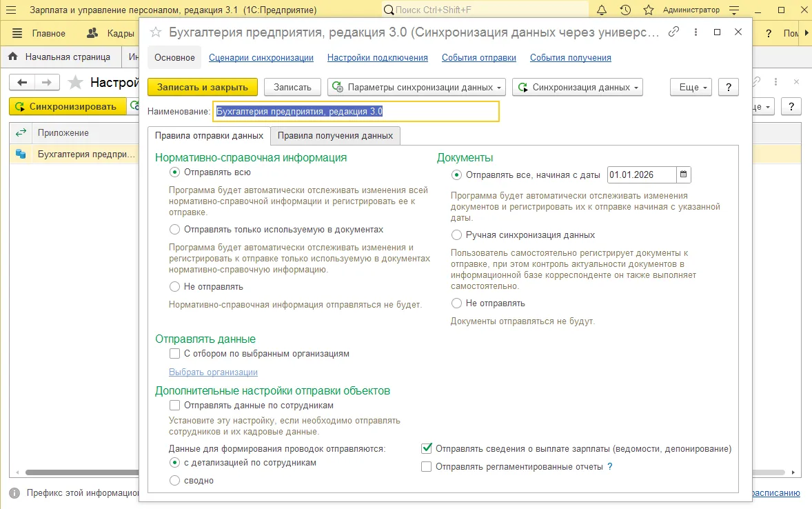Select Ручная синхронизация данных option

pyautogui.click(x=456, y=234)
